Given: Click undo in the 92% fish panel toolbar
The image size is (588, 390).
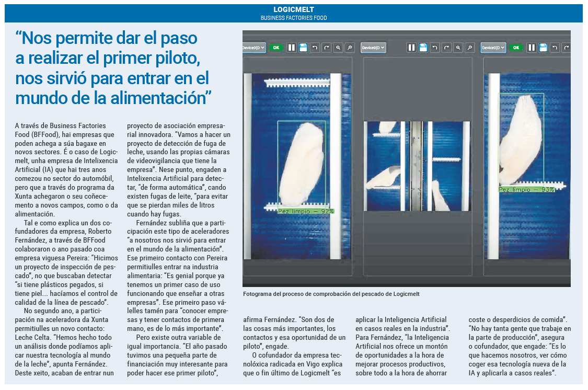Looking at the screenshot, I should click(315, 48).
